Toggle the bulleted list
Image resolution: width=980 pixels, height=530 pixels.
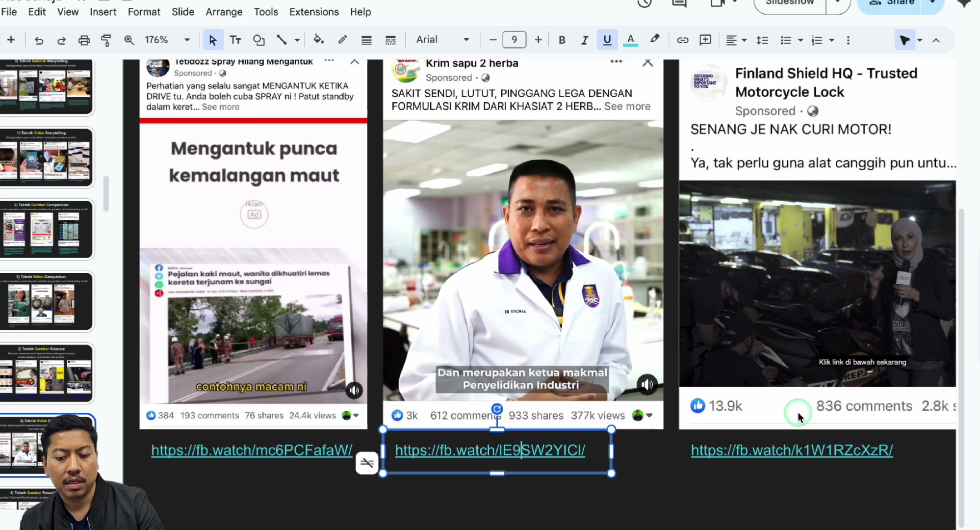coord(786,40)
